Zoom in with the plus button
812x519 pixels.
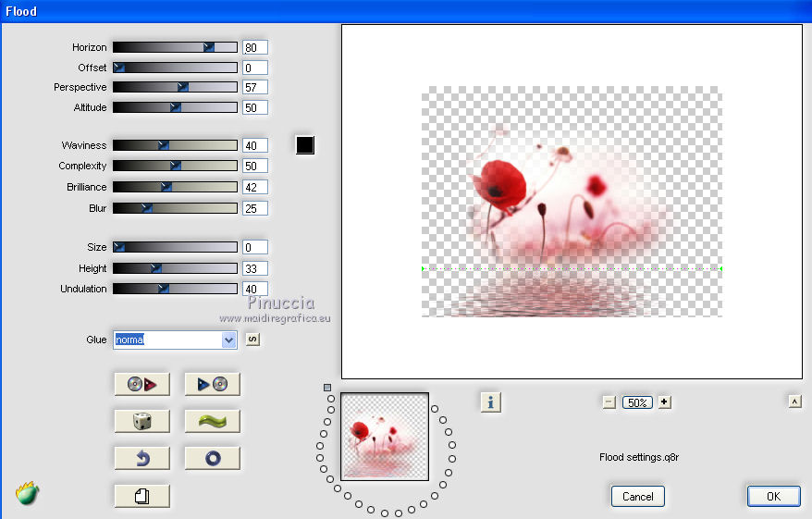[664, 402]
